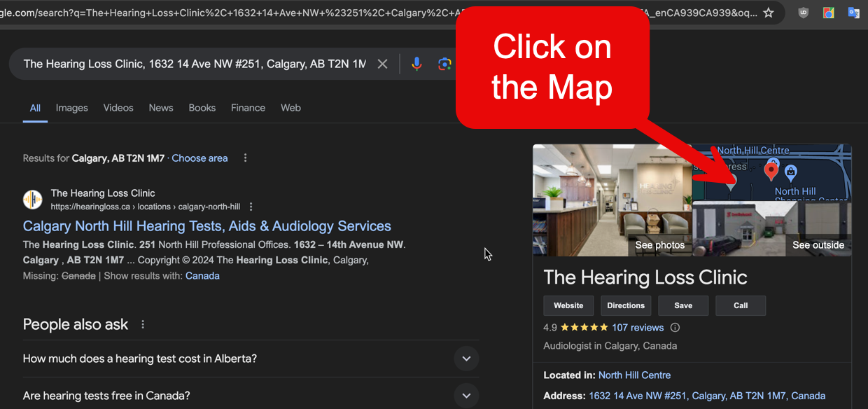Switch to the All results tab
Viewport: 868px width, 409px height.
35,108
